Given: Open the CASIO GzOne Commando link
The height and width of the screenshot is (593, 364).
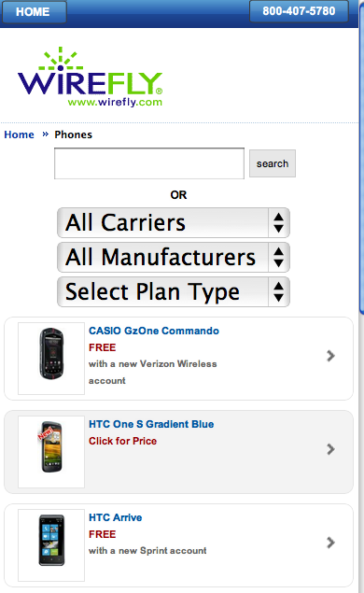Looking at the screenshot, I should click(153, 331).
